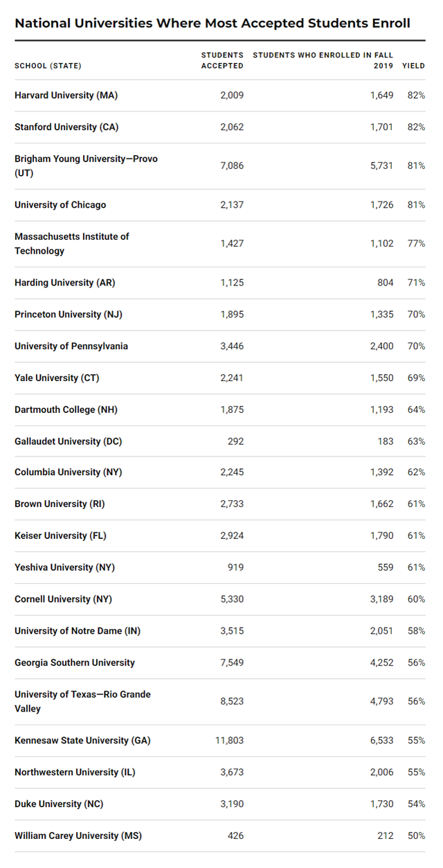Select William Carey University (MS)
The width and height of the screenshot is (443, 868).
point(78,835)
